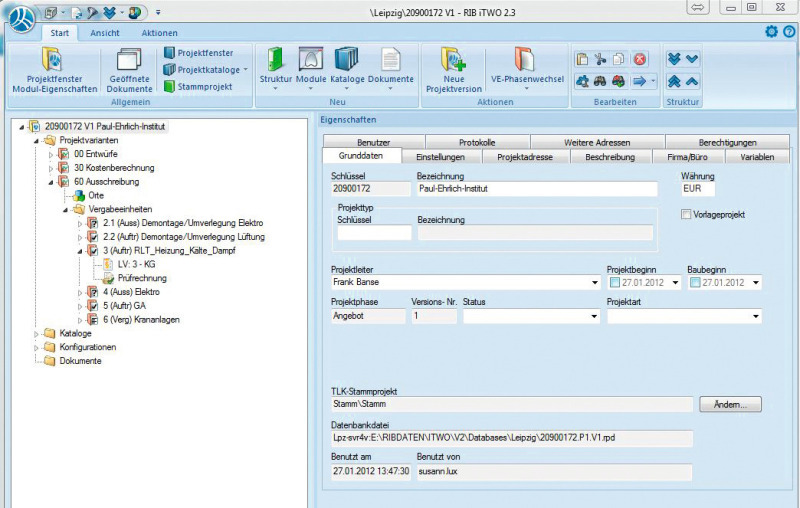Image resolution: width=800 pixels, height=508 pixels.
Task: Expand the 30 Kostenberechnung tree node
Action: (51, 168)
